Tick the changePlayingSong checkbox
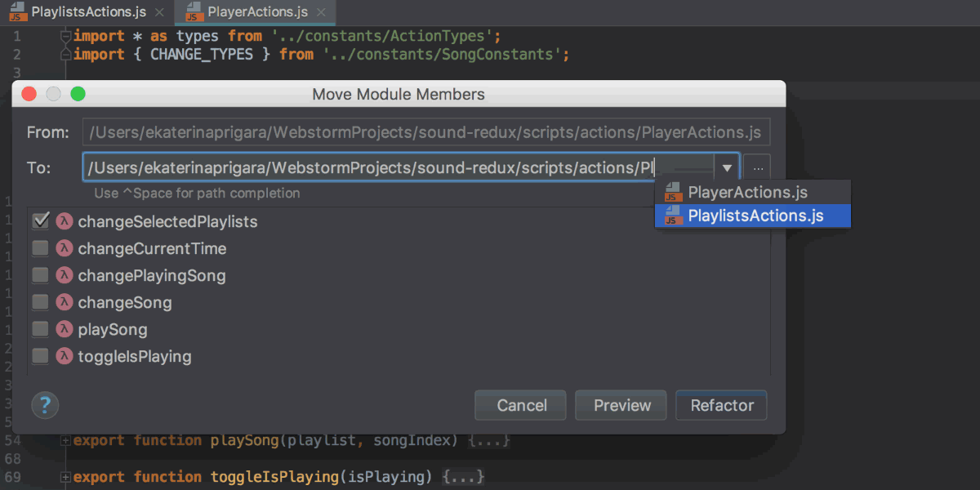Viewport: 980px width, 490px height. coord(40,275)
